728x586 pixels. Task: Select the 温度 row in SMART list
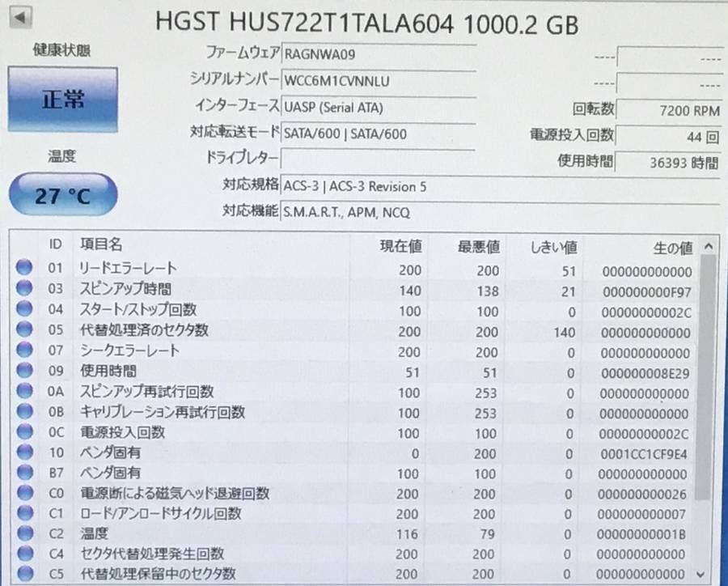click(95, 533)
